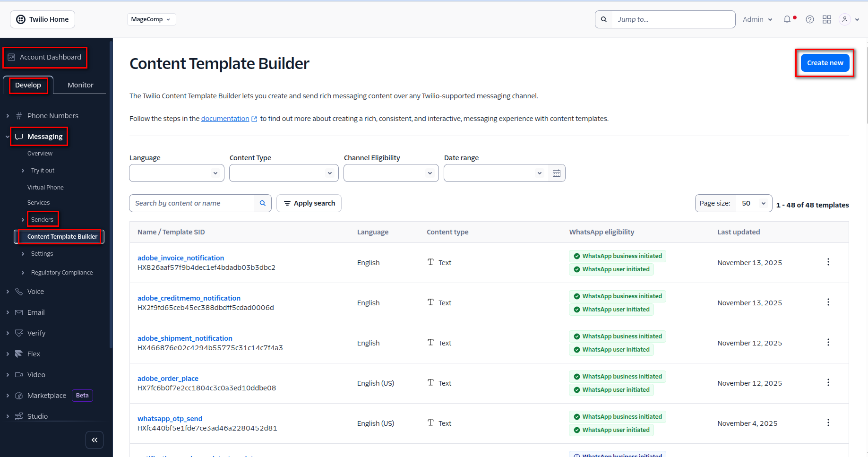Screen dimensions: 868x457
Task: Click the user profile avatar icon
Action: (845, 19)
